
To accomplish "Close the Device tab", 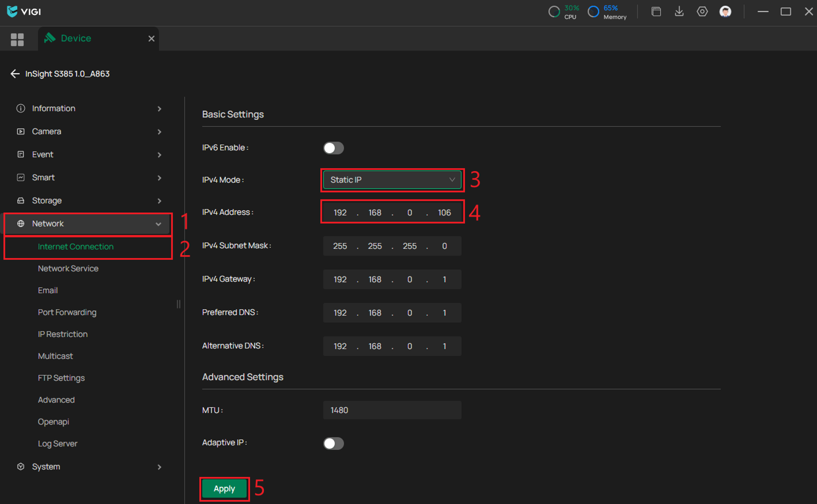I will 151,38.
